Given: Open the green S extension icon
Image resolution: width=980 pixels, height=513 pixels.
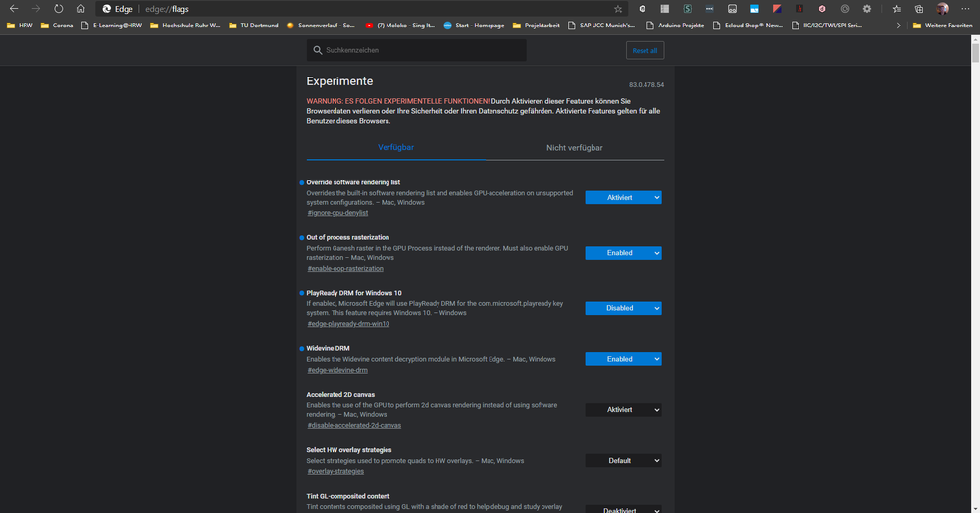Looking at the screenshot, I should 687,9.
